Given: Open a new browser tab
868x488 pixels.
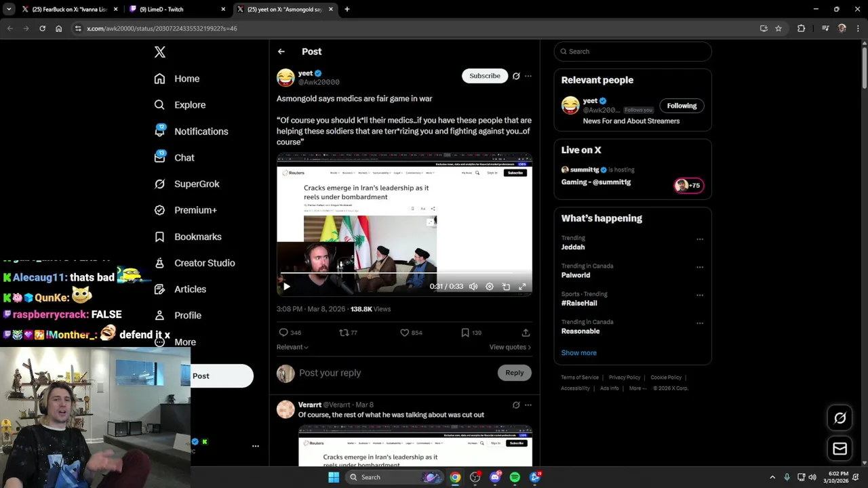Looking at the screenshot, I should pyautogui.click(x=347, y=9).
